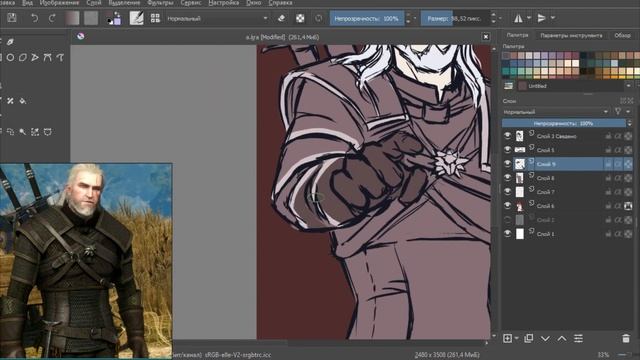Hide layer Слой 8

pyautogui.click(x=507, y=178)
